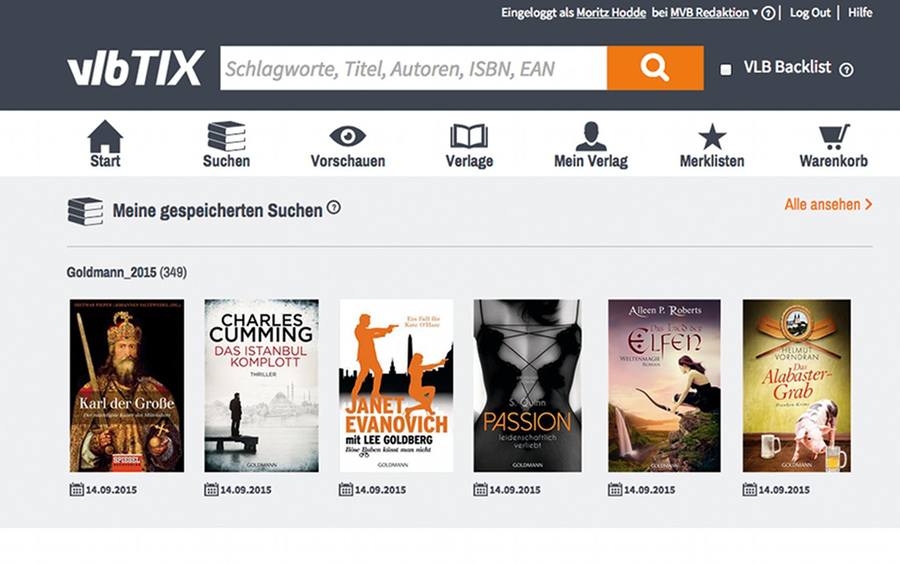Expand the MVB Redaktion dropdown arrow
This screenshot has height=563, width=900.
(x=755, y=11)
